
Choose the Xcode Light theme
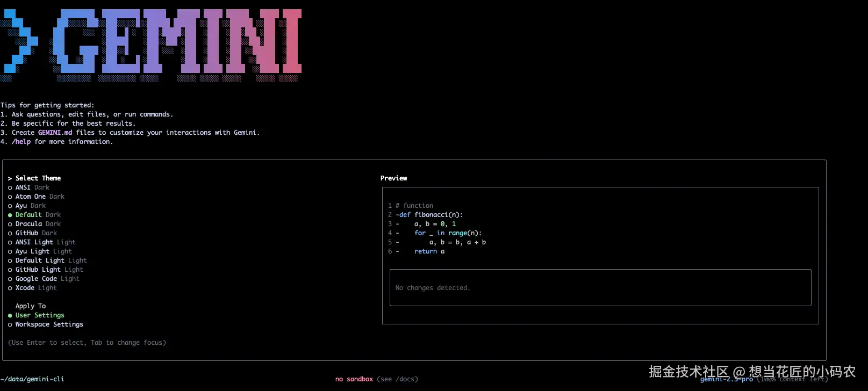[35, 288]
